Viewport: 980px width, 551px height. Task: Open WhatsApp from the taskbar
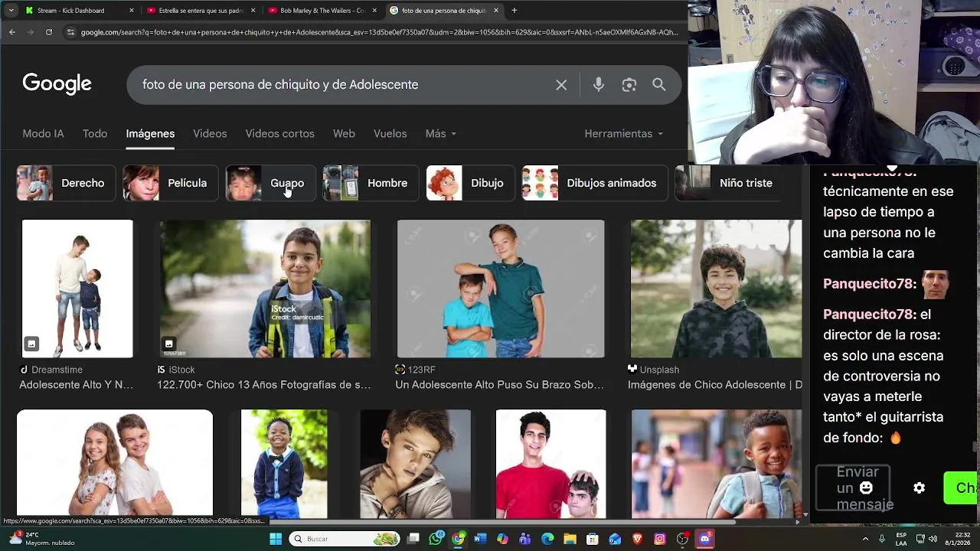(436, 539)
